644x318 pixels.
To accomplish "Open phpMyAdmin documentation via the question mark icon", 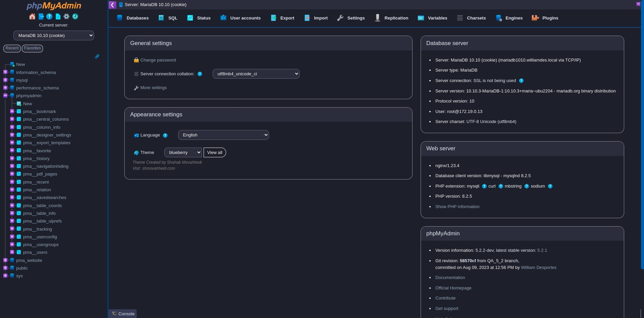I will pos(49,16).
